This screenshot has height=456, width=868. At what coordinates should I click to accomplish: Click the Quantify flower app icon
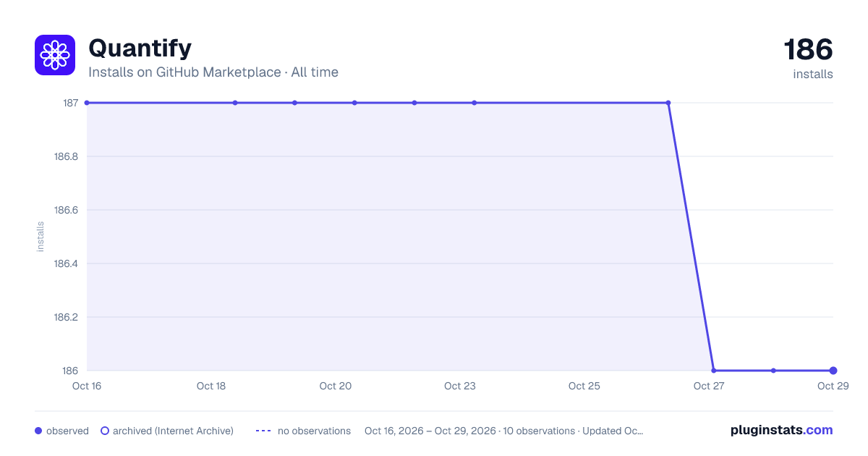[55, 55]
